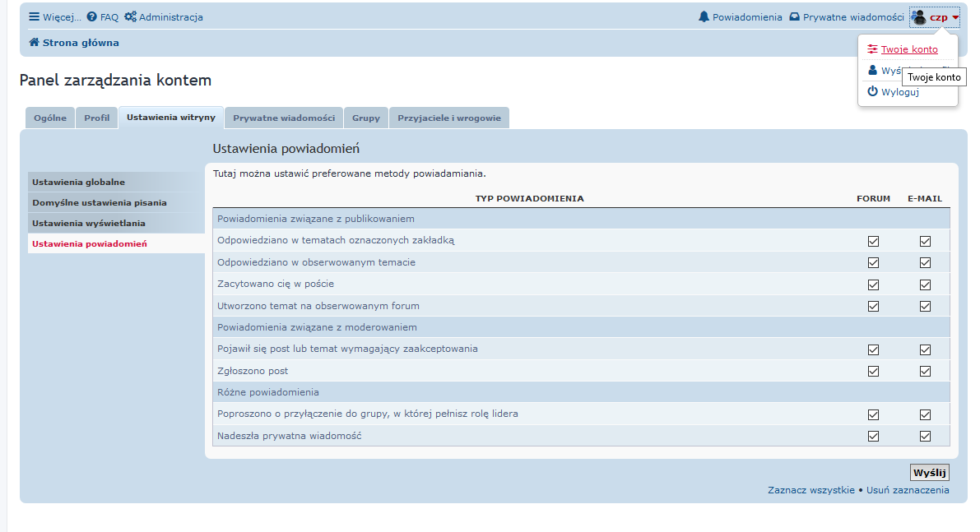Open the Prywatne wiadomości inbox icon
This screenshot has height=532, width=980.
[x=795, y=17]
